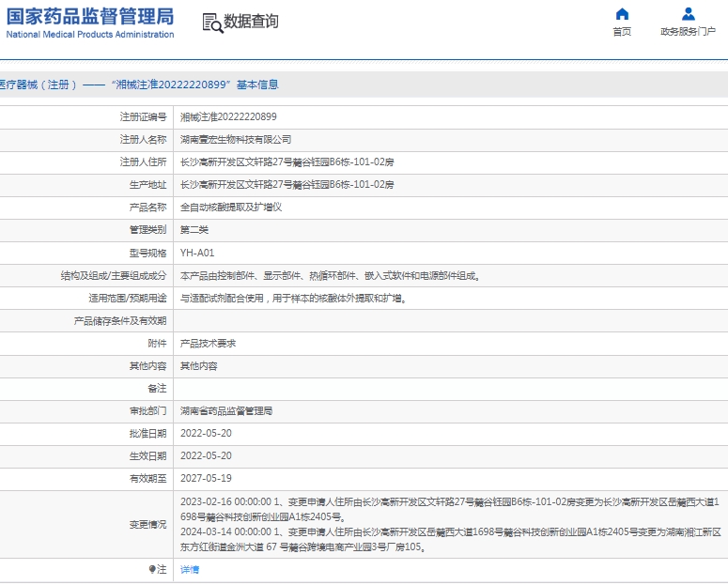Click expiry date 2027-05-19
728x585 pixels.
click(x=206, y=478)
